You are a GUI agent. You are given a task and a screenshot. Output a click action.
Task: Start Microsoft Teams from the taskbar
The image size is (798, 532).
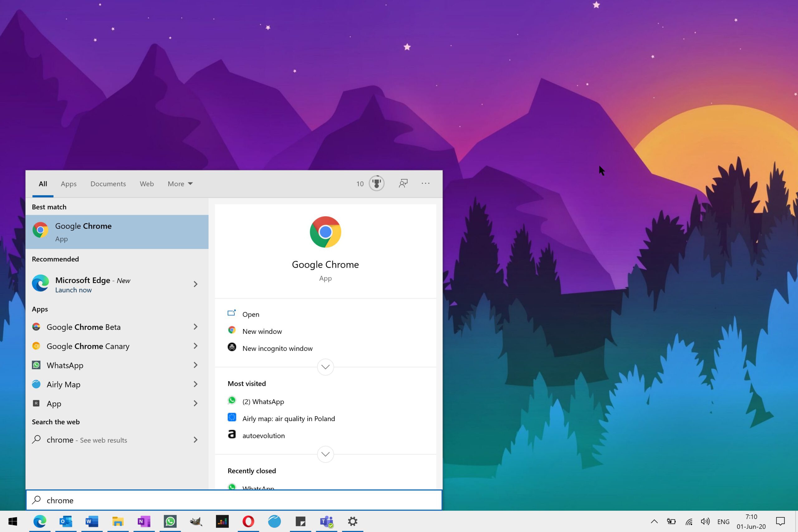[x=327, y=521]
